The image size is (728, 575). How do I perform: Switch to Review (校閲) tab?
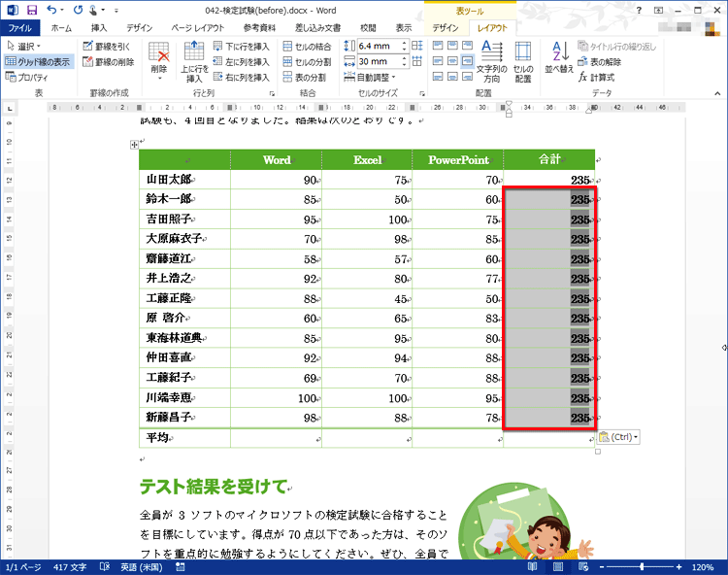[368, 28]
